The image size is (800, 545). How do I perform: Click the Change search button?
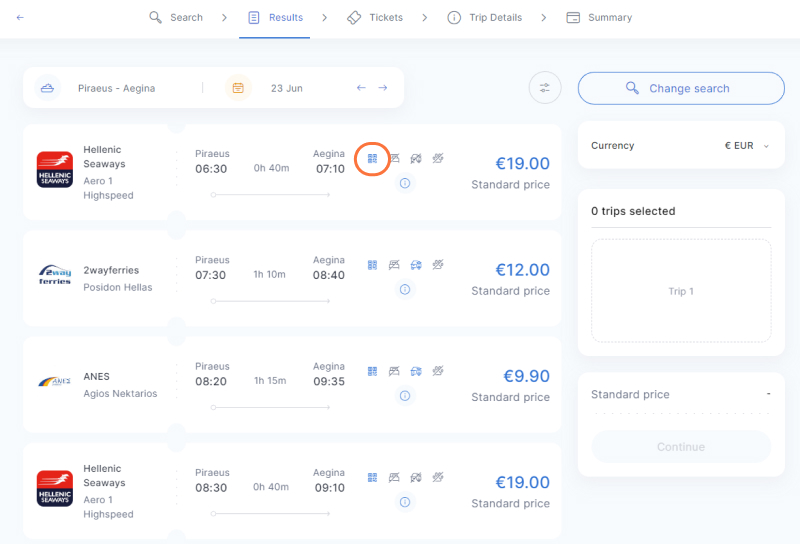[x=681, y=88]
